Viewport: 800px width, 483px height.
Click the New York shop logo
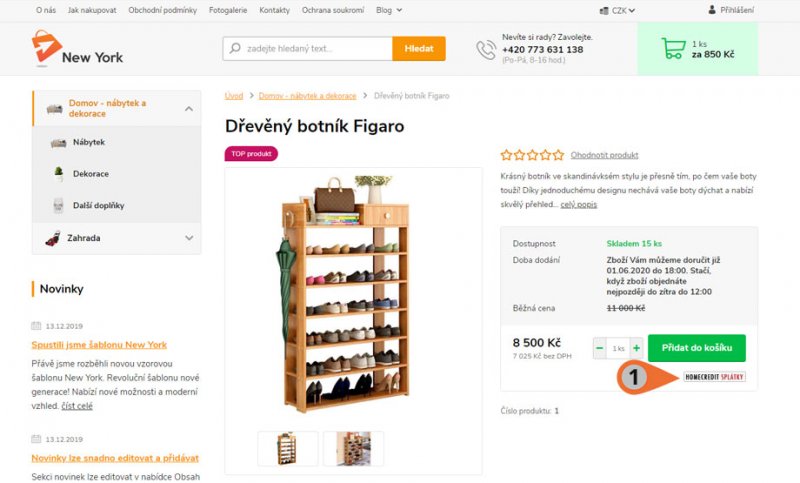(x=77, y=49)
